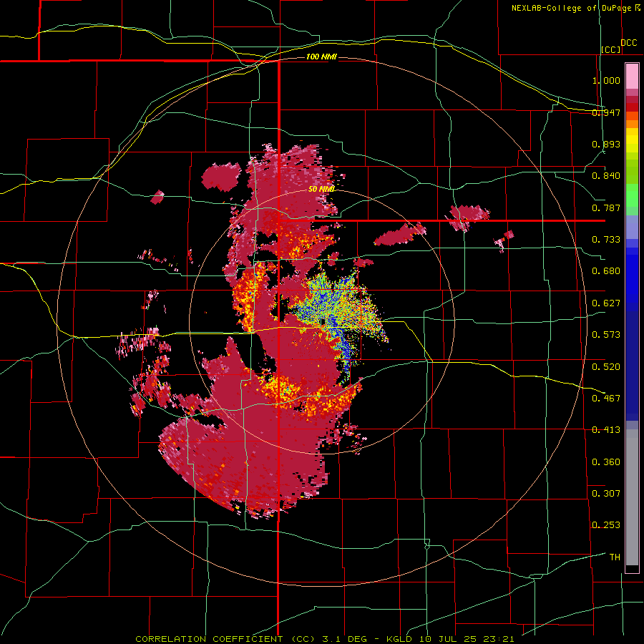Click the 100 NMI range ring label
The image size is (644, 644).
point(321,57)
